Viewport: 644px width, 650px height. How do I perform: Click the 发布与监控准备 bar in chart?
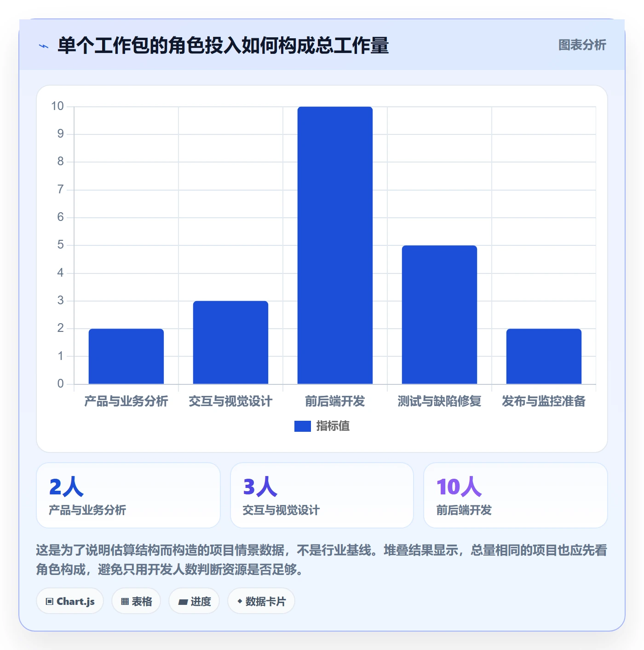tap(544, 356)
